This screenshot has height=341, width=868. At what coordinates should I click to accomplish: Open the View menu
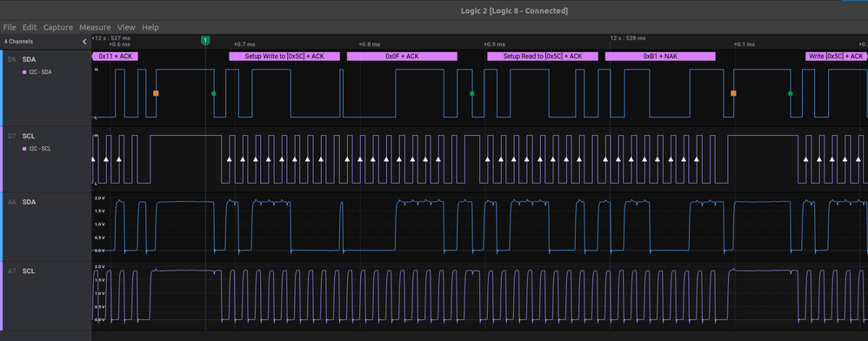(x=126, y=27)
